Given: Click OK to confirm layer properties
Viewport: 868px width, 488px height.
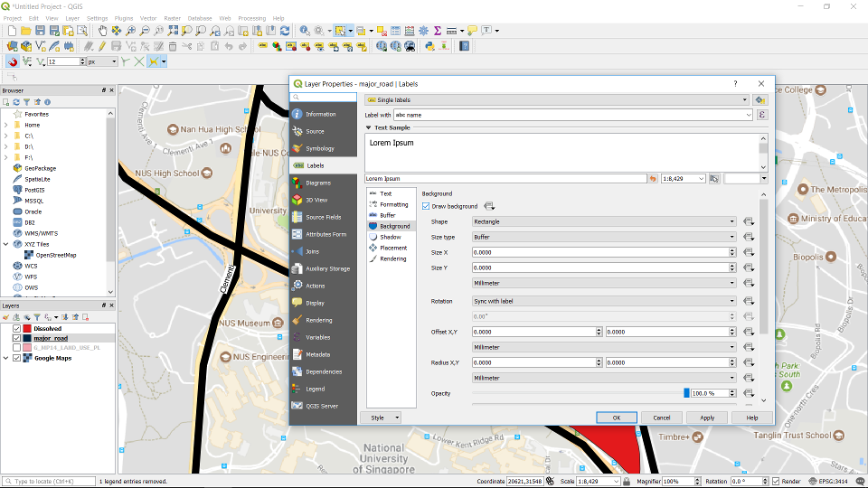Looking at the screenshot, I should coord(616,418).
